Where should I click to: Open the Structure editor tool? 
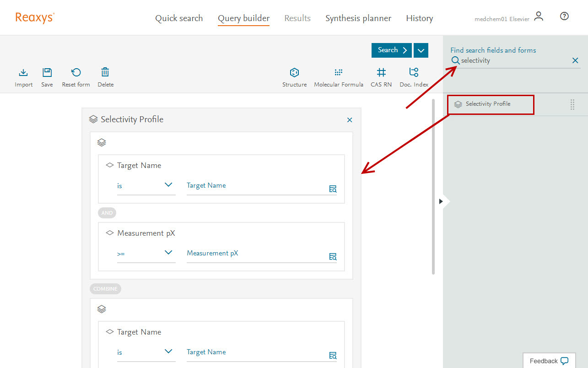tap(294, 73)
